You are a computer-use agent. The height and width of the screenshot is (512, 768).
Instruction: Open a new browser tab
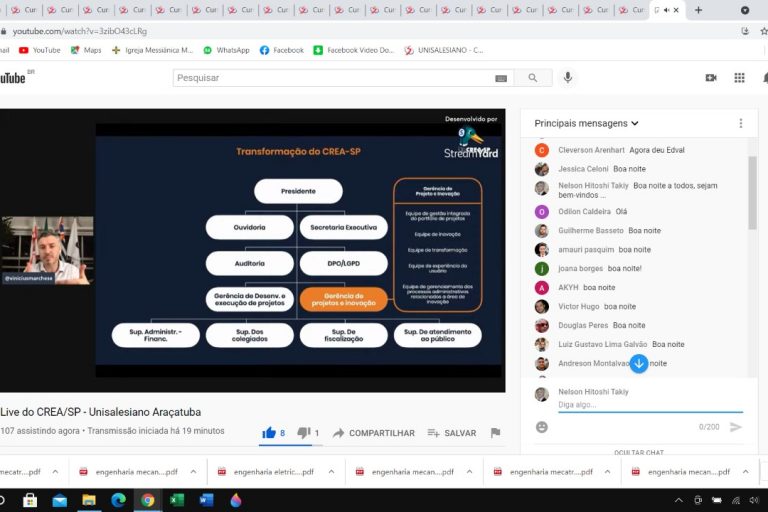pos(698,10)
